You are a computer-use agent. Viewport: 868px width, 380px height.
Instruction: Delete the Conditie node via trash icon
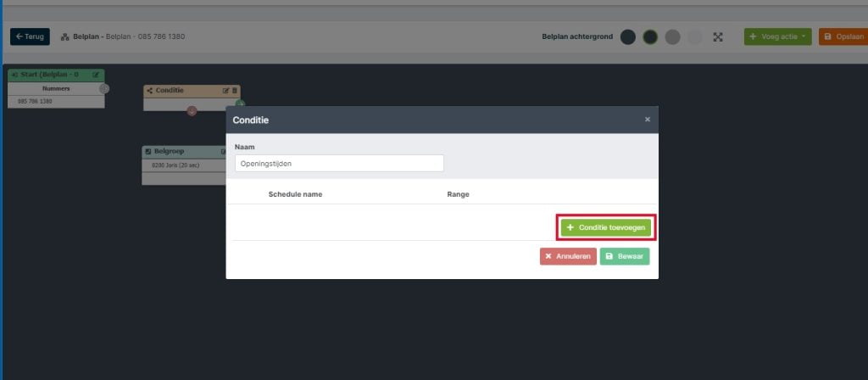(234, 90)
